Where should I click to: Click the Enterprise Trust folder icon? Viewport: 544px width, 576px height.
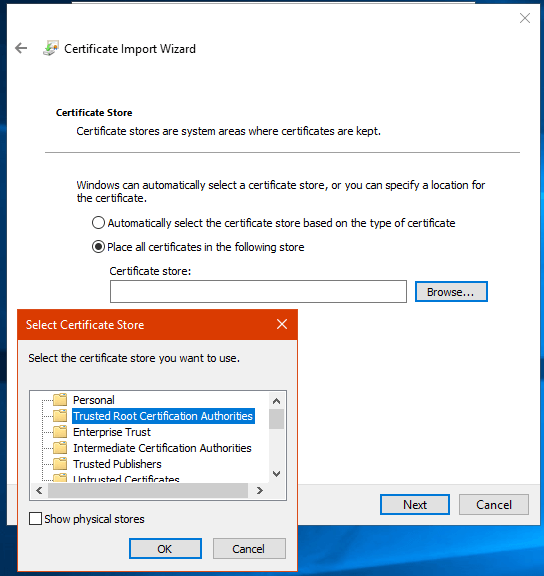pos(60,432)
